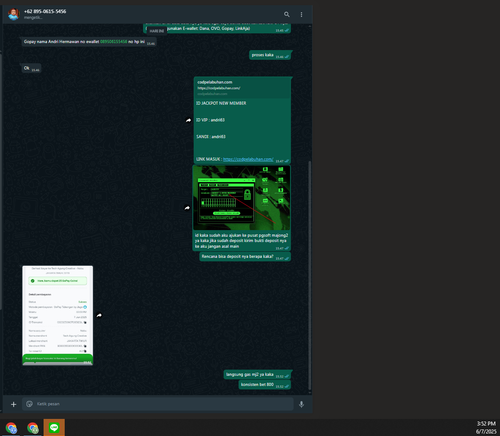Click the 'ID VIP : andri63' line
The height and width of the screenshot is (436, 500).
[210, 120]
